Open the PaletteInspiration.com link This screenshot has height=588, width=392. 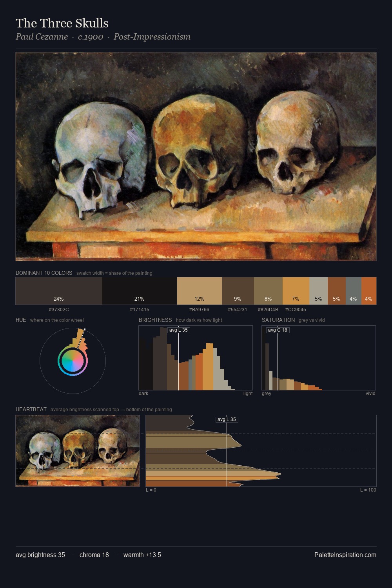(345, 555)
